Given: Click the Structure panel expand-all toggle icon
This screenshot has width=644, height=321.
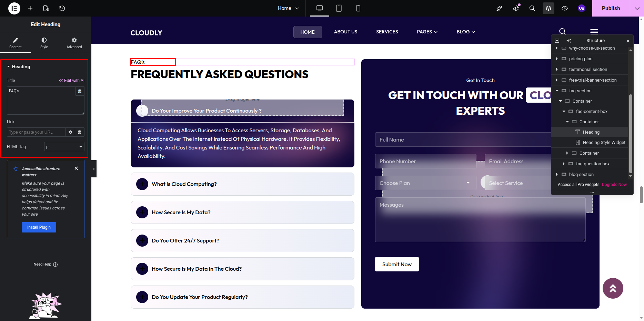Looking at the screenshot, I should pyautogui.click(x=557, y=41).
